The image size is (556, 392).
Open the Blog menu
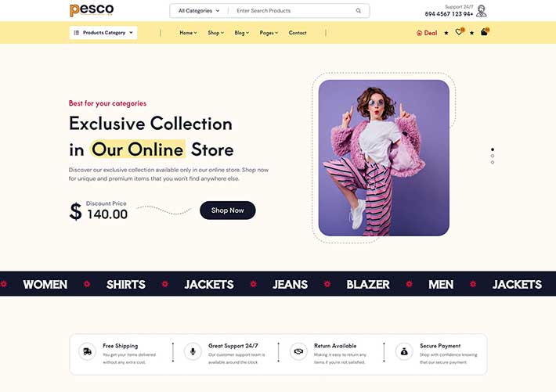click(242, 33)
